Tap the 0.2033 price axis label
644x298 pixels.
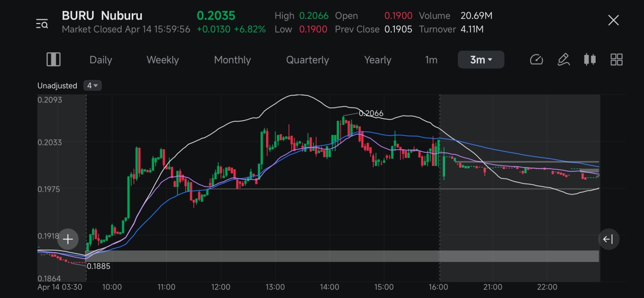pyautogui.click(x=50, y=142)
